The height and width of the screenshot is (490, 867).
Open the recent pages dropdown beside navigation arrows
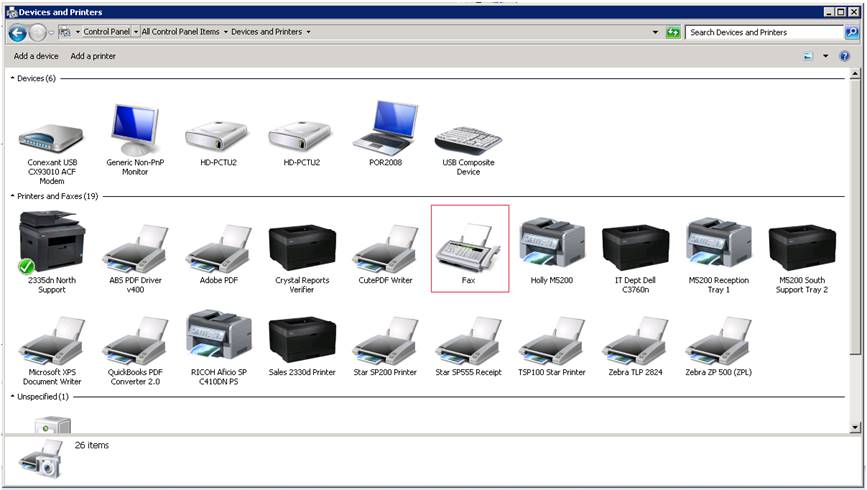[51, 33]
